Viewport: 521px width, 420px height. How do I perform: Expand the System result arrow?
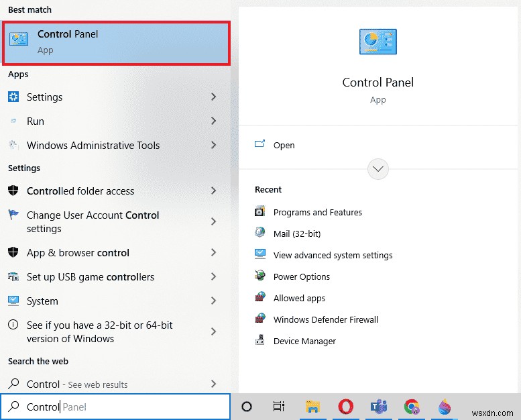tap(214, 301)
